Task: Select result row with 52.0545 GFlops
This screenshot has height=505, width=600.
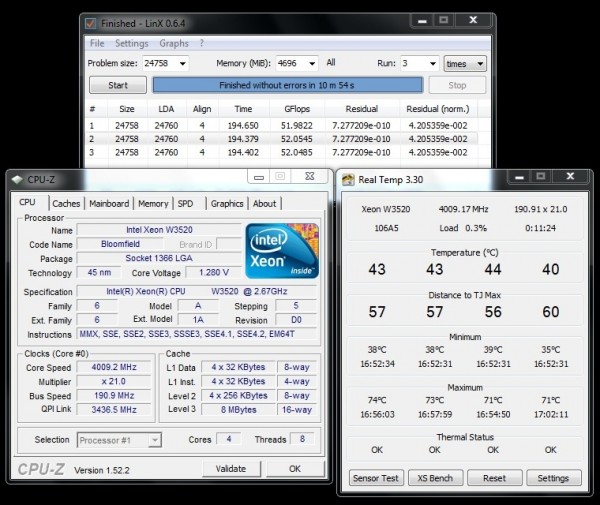Action: [x=282, y=139]
